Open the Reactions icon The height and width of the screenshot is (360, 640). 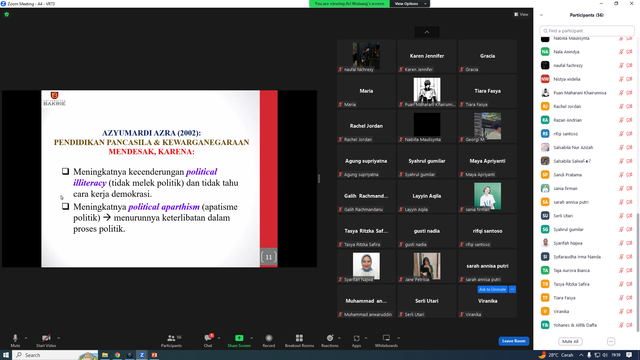point(330,338)
